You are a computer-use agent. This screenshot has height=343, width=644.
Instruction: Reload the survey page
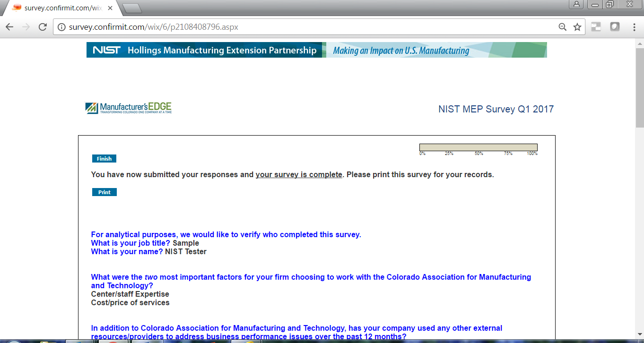click(43, 27)
